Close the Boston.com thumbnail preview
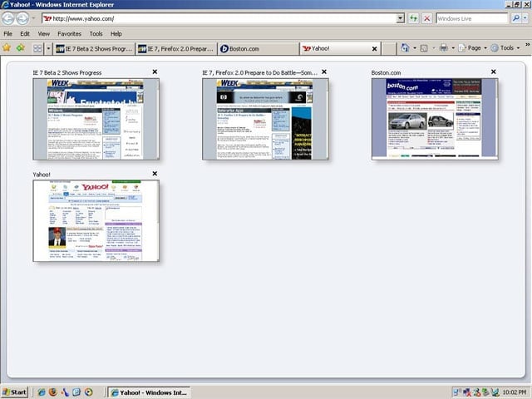This screenshot has width=532, height=399. click(493, 72)
